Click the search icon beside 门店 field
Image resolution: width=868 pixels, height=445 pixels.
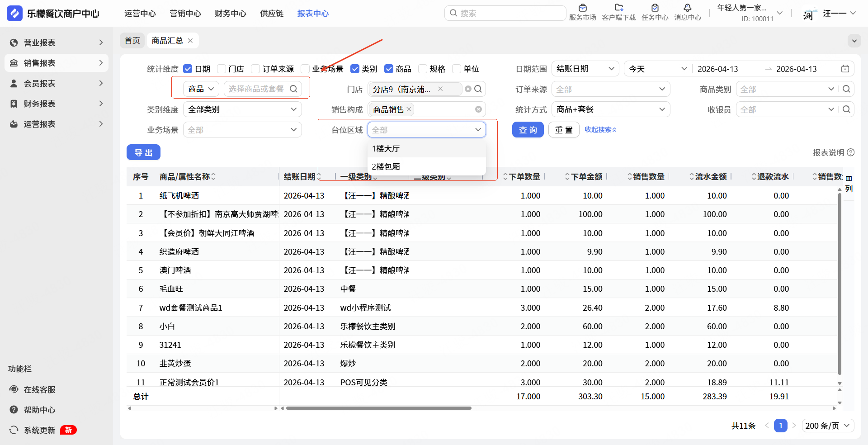[x=478, y=89]
